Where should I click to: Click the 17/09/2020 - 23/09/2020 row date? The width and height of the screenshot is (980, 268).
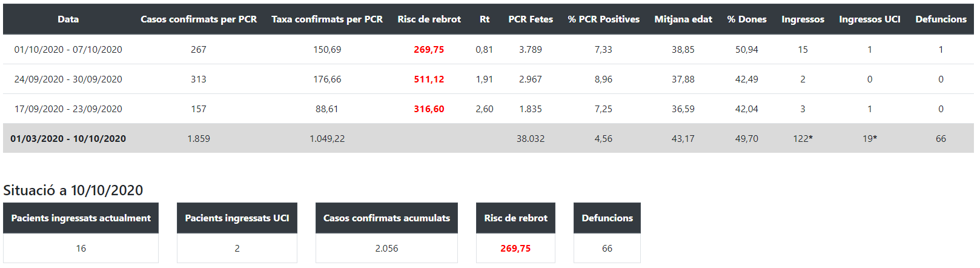point(68,109)
